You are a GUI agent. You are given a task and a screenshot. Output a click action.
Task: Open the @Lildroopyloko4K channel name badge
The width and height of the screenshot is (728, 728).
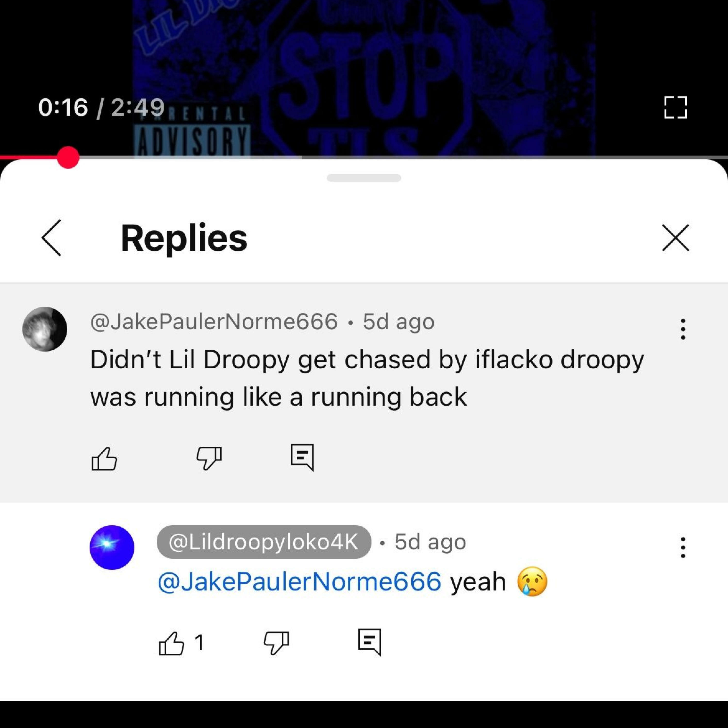point(264,542)
